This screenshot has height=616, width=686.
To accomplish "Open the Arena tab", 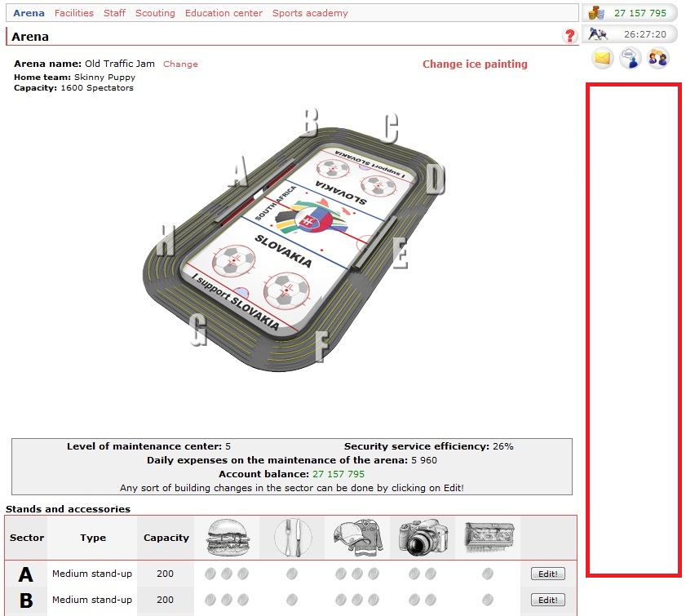I will [x=29, y=13].
